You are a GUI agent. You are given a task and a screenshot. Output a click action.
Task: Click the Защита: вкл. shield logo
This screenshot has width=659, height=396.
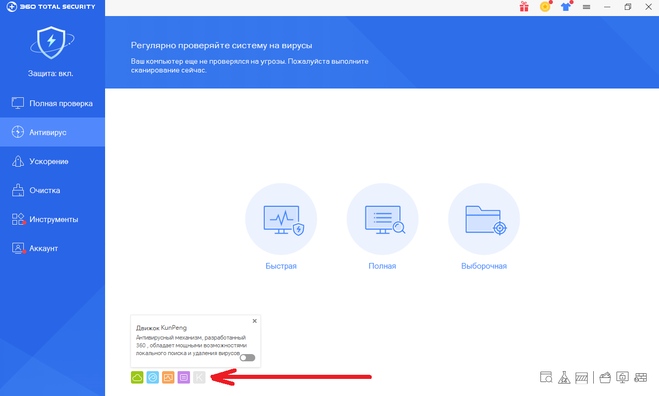[51, 42]
